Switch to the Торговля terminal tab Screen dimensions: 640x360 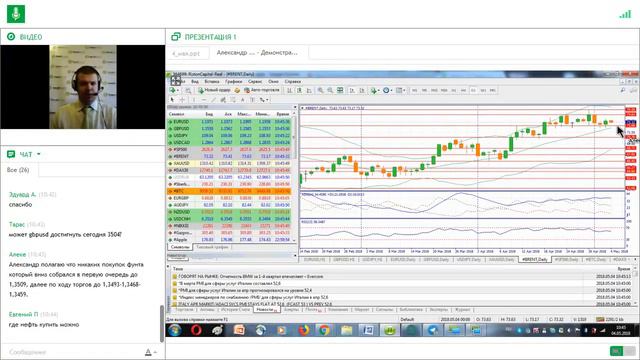(x=184, y=310)
